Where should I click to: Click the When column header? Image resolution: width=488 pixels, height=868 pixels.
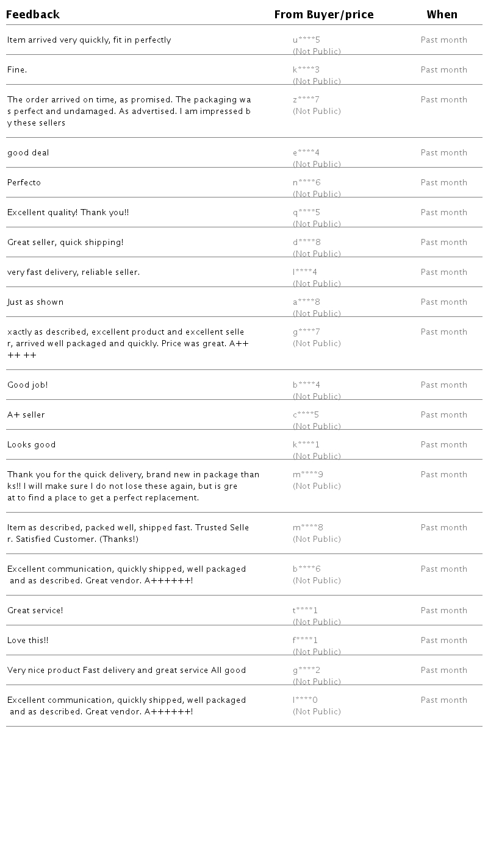click(x=442, y=15)
